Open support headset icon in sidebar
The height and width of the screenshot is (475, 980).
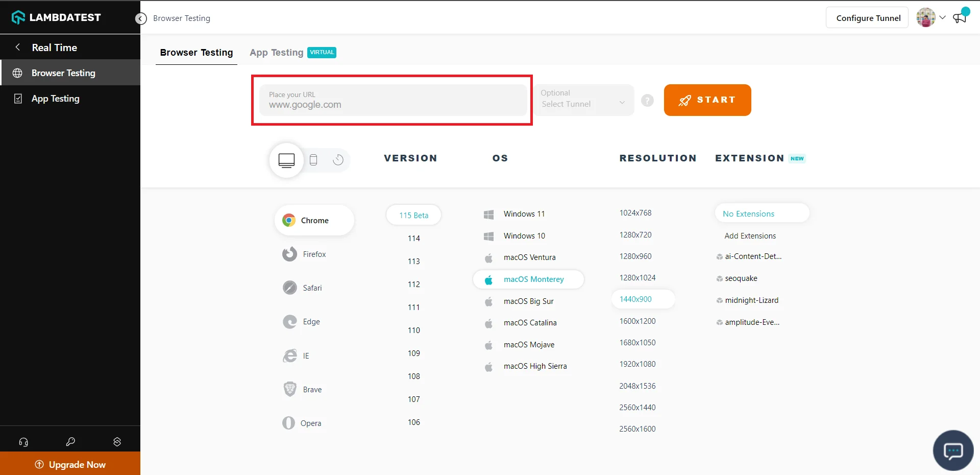23,442
